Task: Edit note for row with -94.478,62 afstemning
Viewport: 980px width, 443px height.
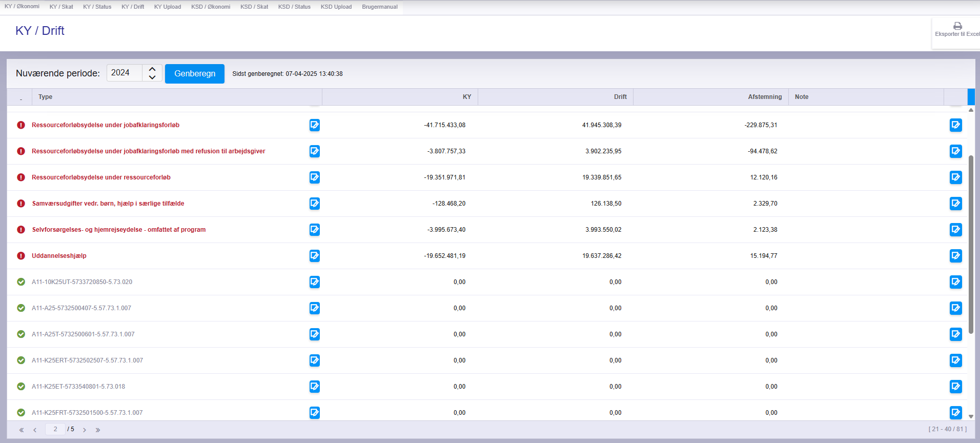Action: click(x=956, y=151)
